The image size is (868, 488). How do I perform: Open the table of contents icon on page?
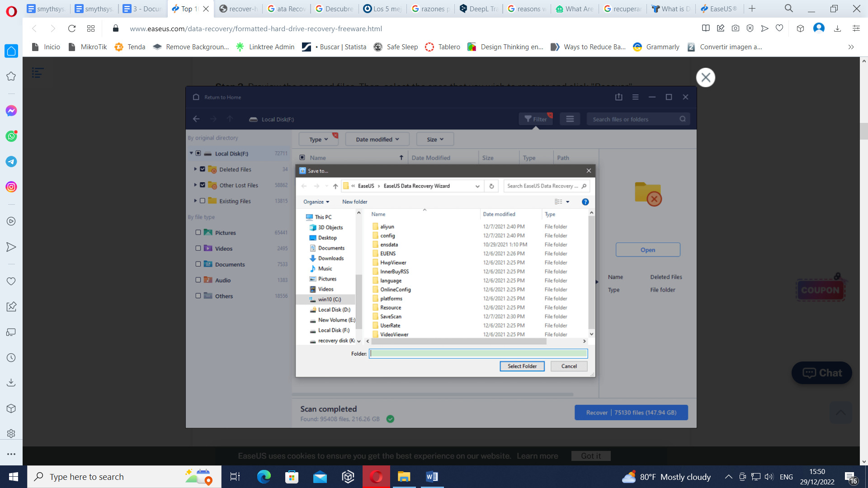38,72
